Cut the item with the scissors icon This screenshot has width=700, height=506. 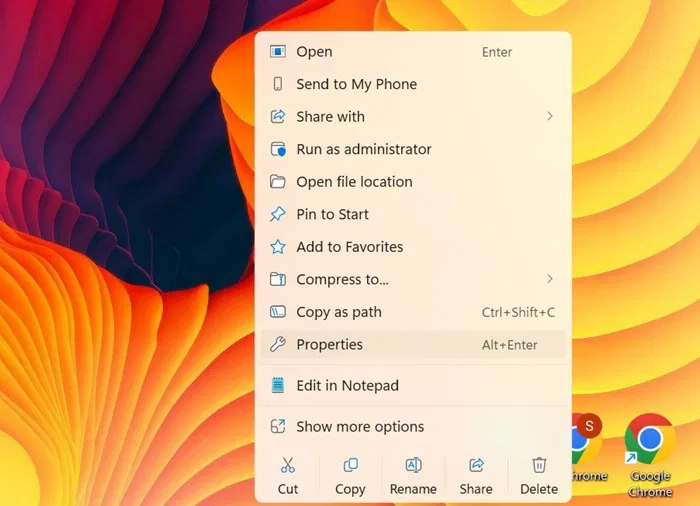pos(288,465)
